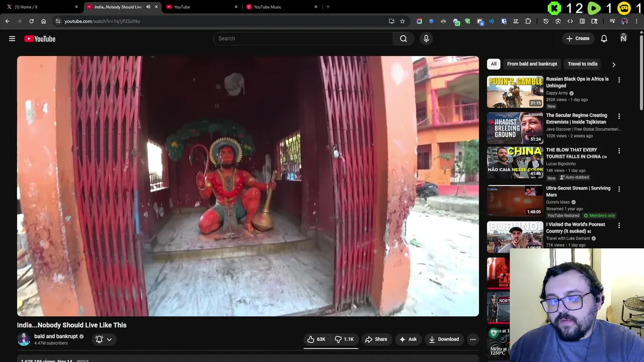Open the browser three-dot menu
Image resolution: width=644 pixels, height=362 pixels.
click(x=637, y=21)
